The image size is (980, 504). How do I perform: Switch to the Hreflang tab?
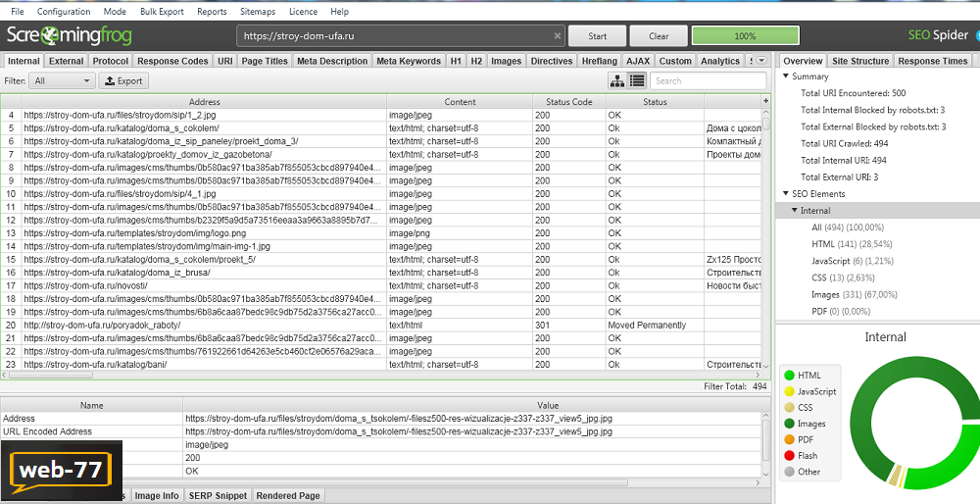pos(600,61)
